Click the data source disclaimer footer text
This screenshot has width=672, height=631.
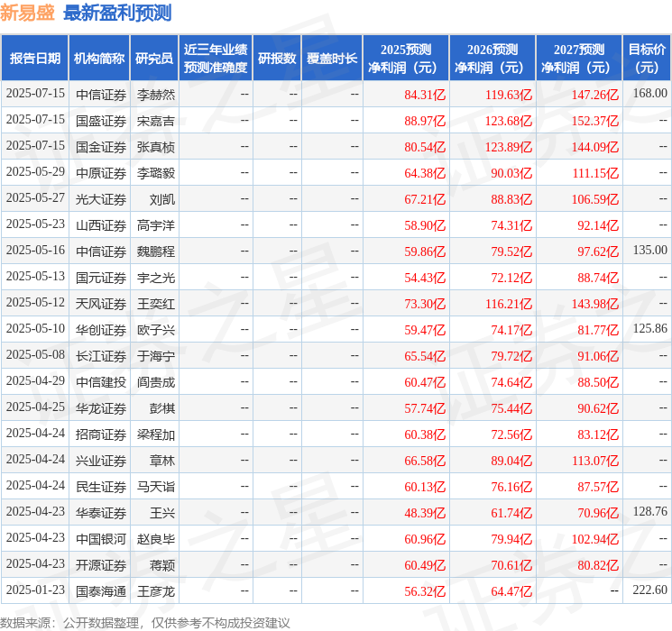coord(145,622)
